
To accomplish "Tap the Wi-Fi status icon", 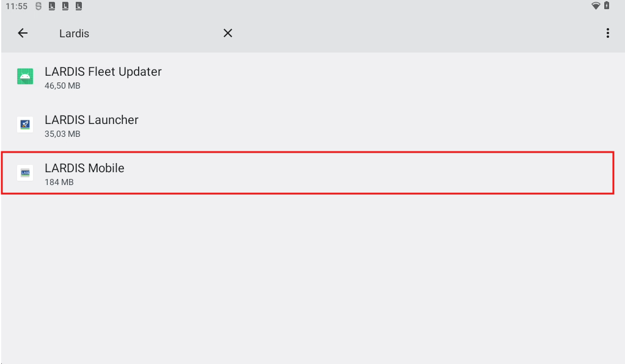I will (596, 6).
